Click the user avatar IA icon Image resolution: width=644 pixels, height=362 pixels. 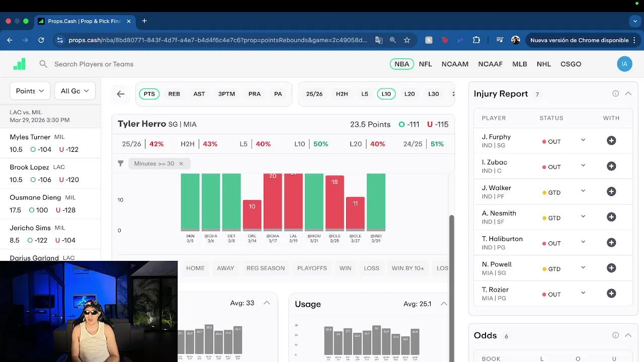click(624, 64)
